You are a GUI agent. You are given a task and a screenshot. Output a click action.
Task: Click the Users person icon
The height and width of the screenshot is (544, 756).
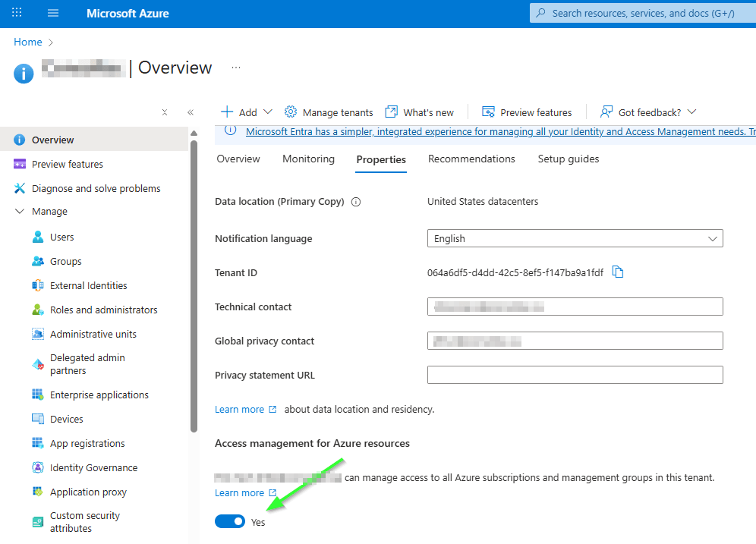38,237
